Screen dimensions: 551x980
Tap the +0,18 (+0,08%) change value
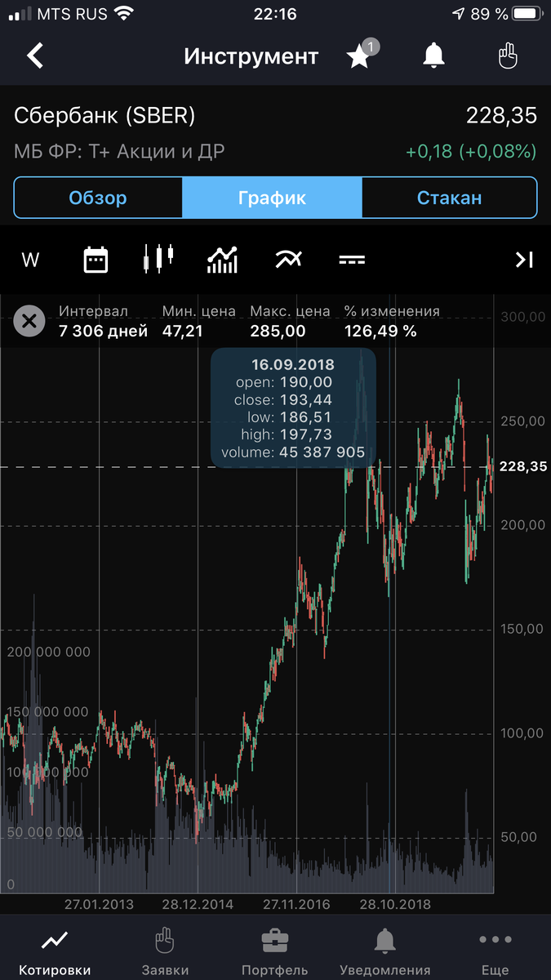[471, 151]
